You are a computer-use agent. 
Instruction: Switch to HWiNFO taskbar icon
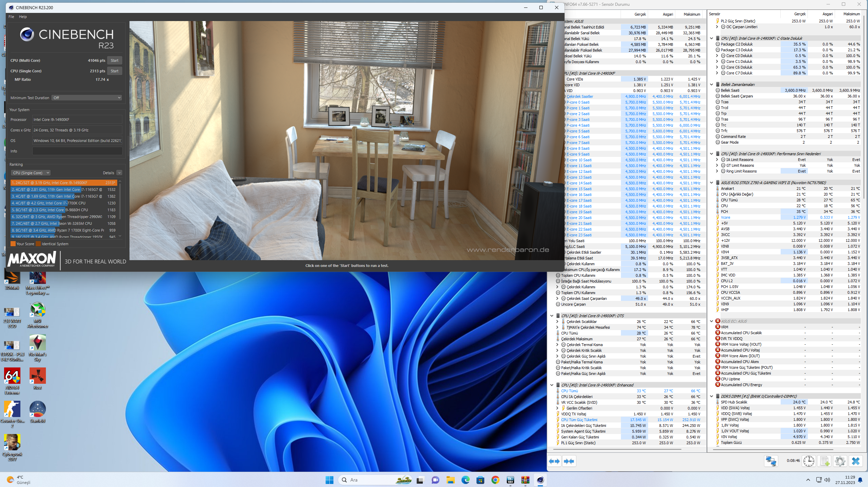(x=510, y=480)
